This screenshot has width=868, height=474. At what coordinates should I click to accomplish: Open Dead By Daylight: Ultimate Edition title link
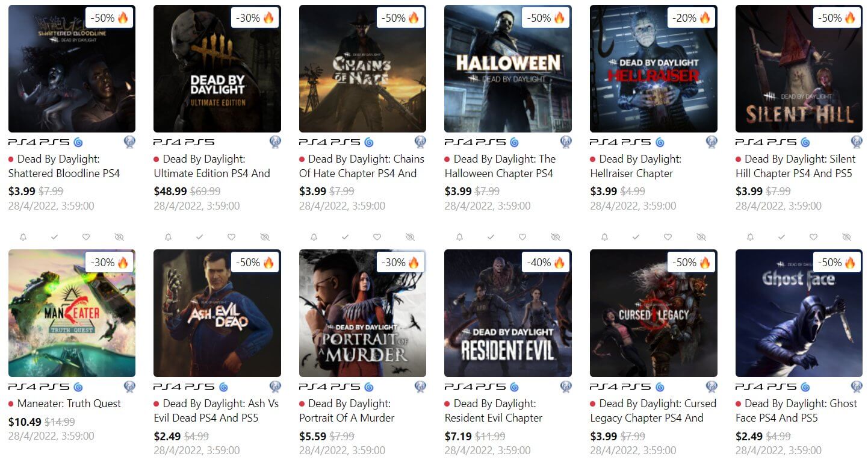(212, 166)
